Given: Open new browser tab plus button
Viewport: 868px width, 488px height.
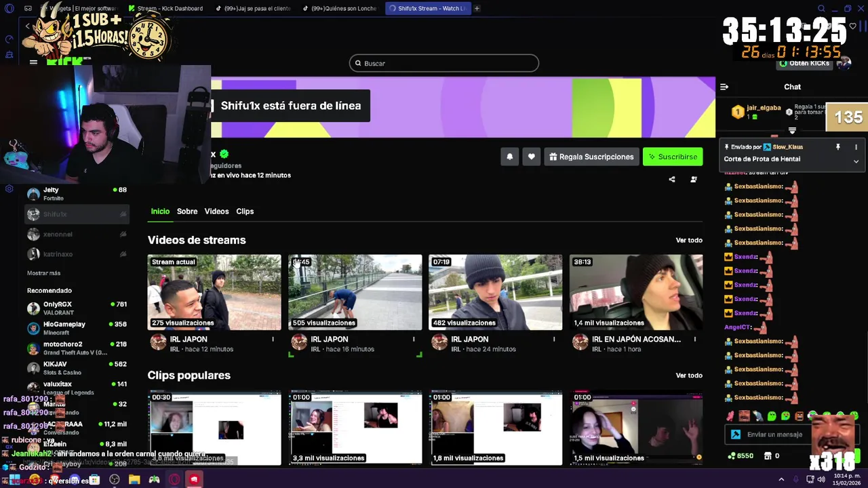Looking at the screenshot, I should click(477, 8).
